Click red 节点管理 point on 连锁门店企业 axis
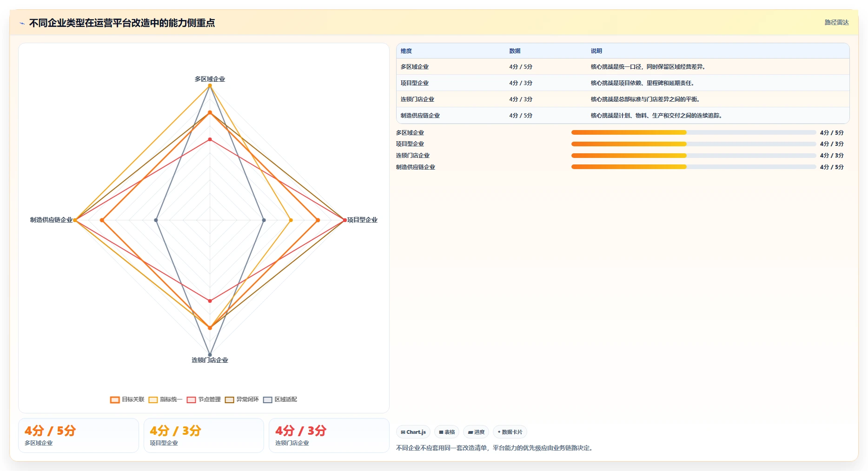 coord(210,301)
